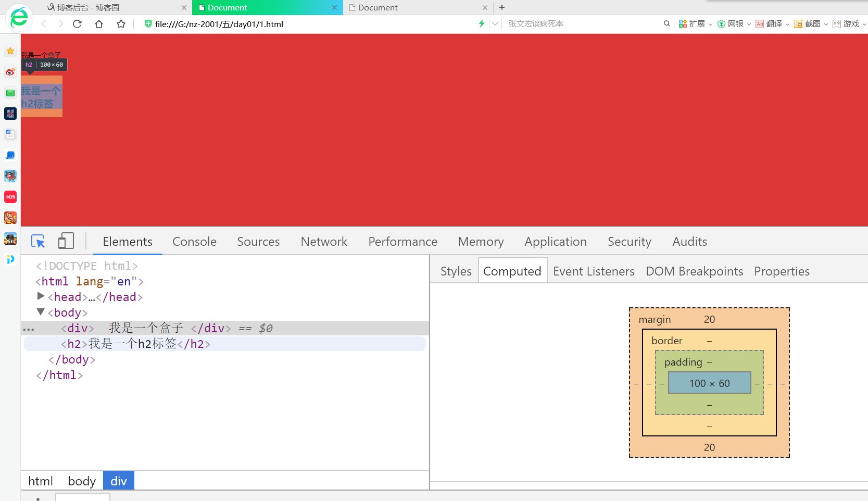Reload the current page
This screenshot has height=501, width=868.
(77, 24)
